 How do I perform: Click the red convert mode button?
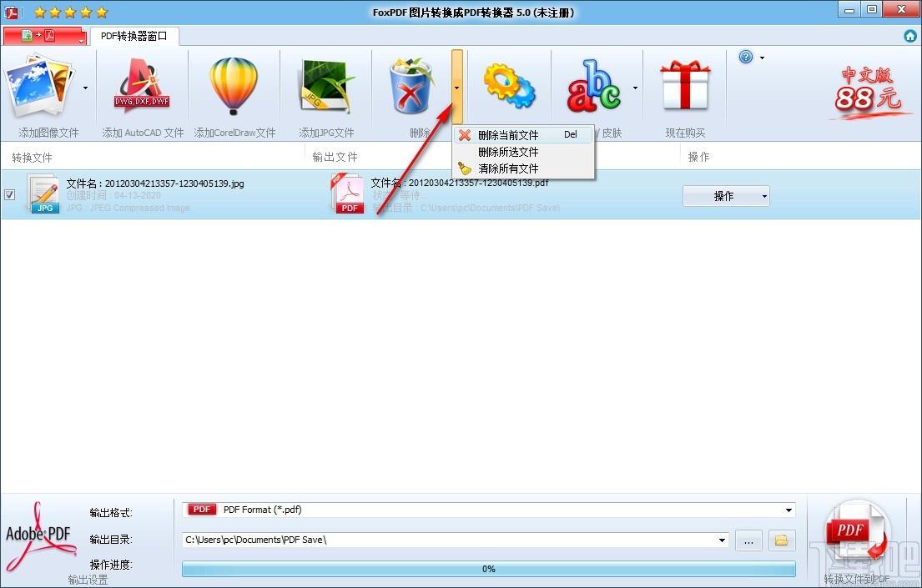(45, 36)
